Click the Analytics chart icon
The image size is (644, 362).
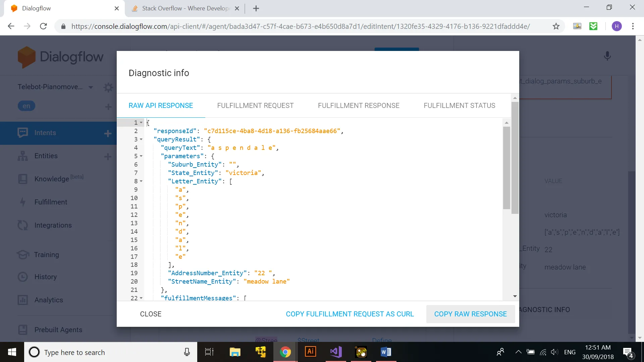coord(22,300)
